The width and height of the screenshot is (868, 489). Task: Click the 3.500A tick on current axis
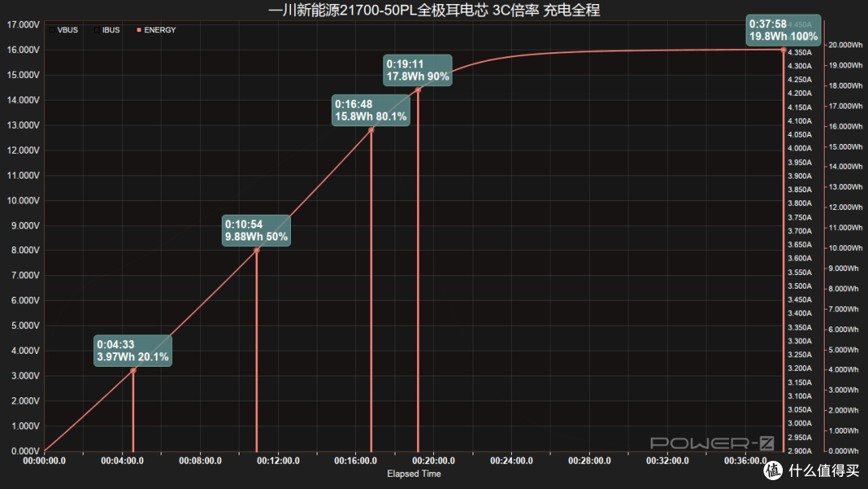click(800, 286)
